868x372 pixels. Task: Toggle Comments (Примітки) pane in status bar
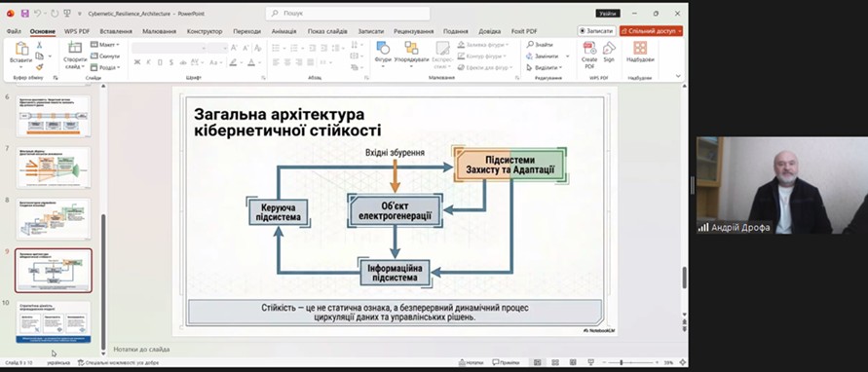506,362
